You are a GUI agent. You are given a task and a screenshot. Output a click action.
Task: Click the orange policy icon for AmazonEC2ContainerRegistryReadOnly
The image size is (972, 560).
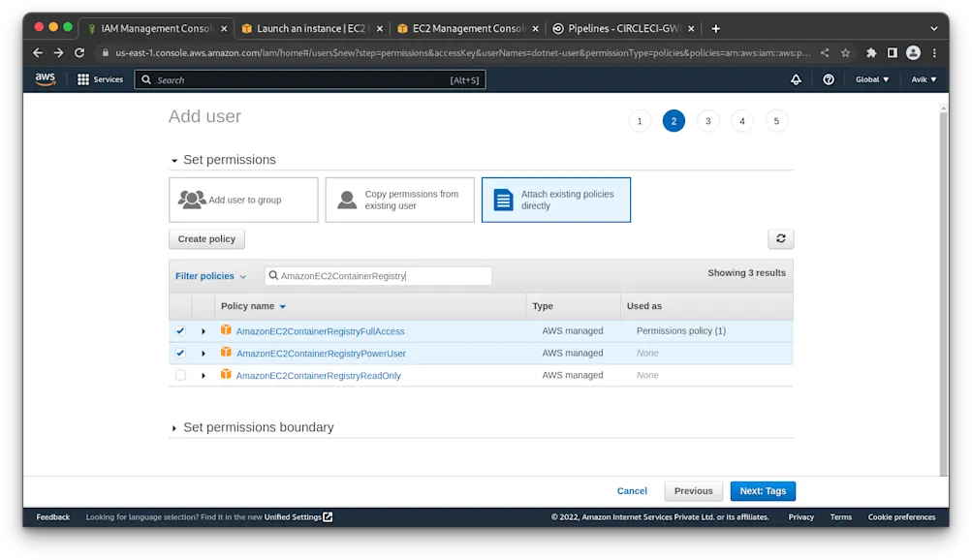[x=226, y=375]
